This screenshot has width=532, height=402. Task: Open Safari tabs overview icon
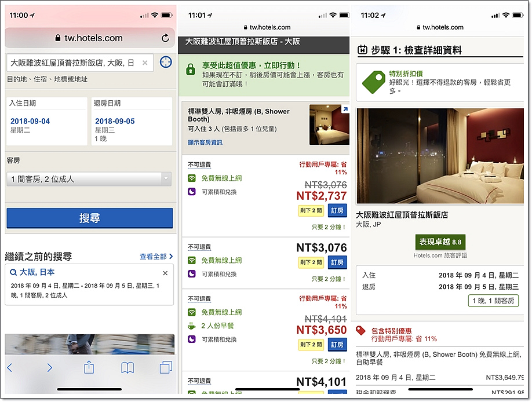(166, 367)
